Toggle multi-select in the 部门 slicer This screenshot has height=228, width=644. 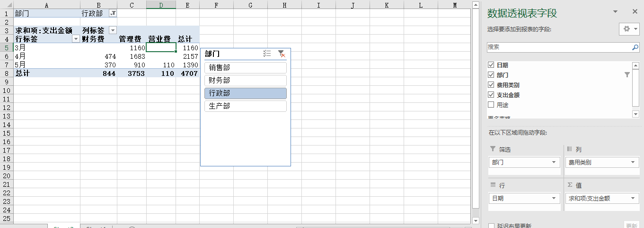267,54
